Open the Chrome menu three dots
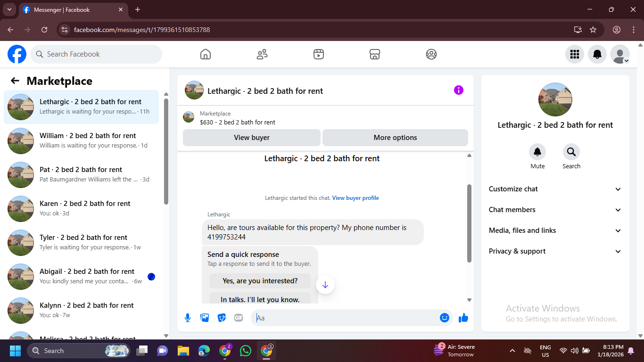This screenshot has width=644, height=362. pyautogui.click(x=634, y=30)
